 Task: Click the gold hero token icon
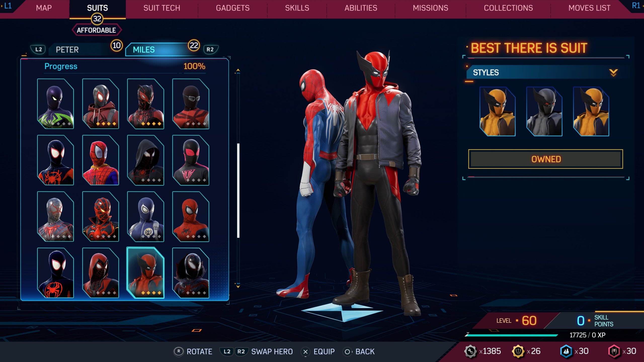[x=518, y=351]
